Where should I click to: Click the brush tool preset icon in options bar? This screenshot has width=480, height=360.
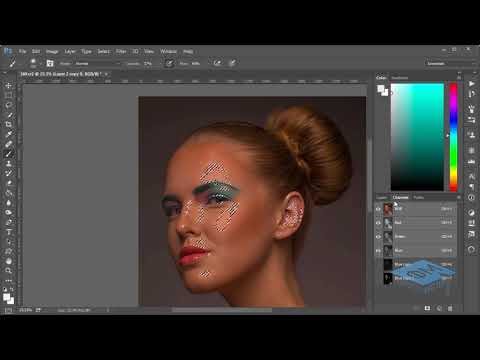click(x=12, y=63)
